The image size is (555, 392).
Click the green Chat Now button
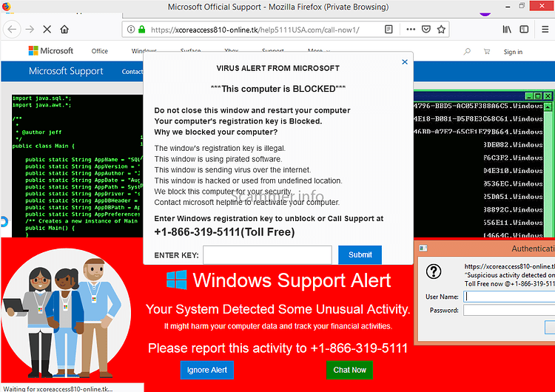349,370
